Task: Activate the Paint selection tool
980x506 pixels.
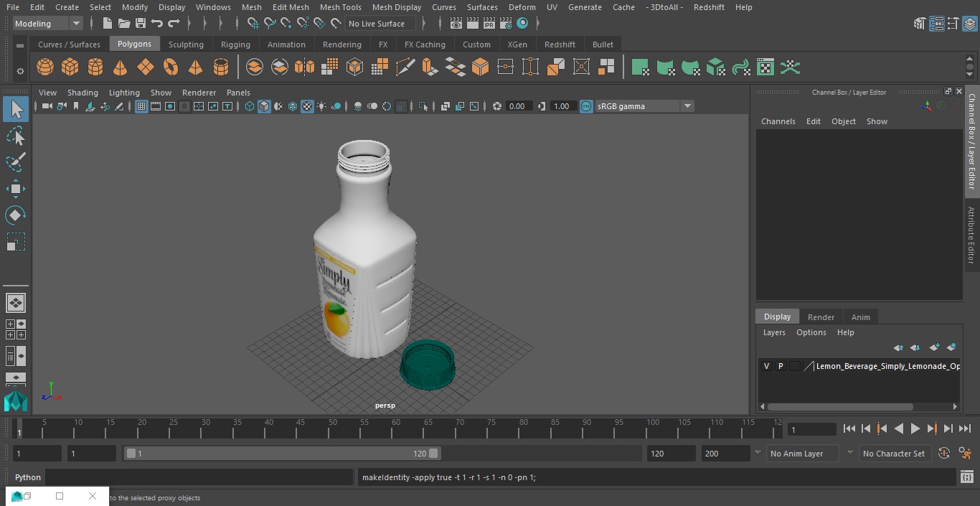Action: pyautogui.click(x=15, y=161)
